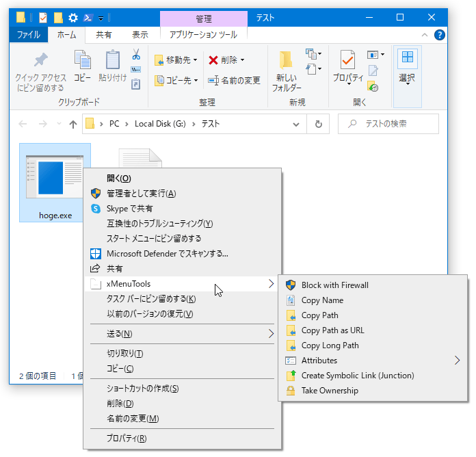
Task: Click the scissors cut icon in ribbon
Action: click(x=136, y=54)
